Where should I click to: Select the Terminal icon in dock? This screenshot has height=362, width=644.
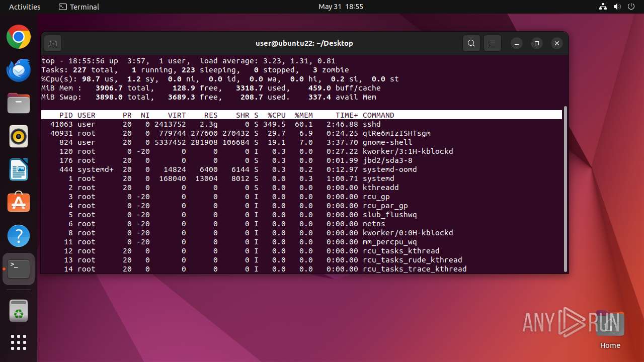(19, 269)
